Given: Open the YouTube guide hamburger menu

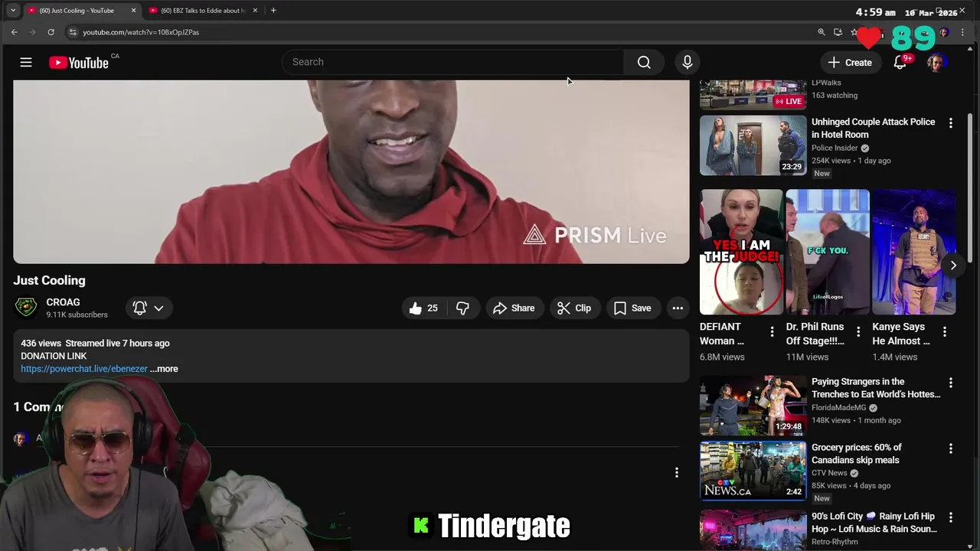Looking at the screenshot, I should pyautogui.click(x=26, y=62).
